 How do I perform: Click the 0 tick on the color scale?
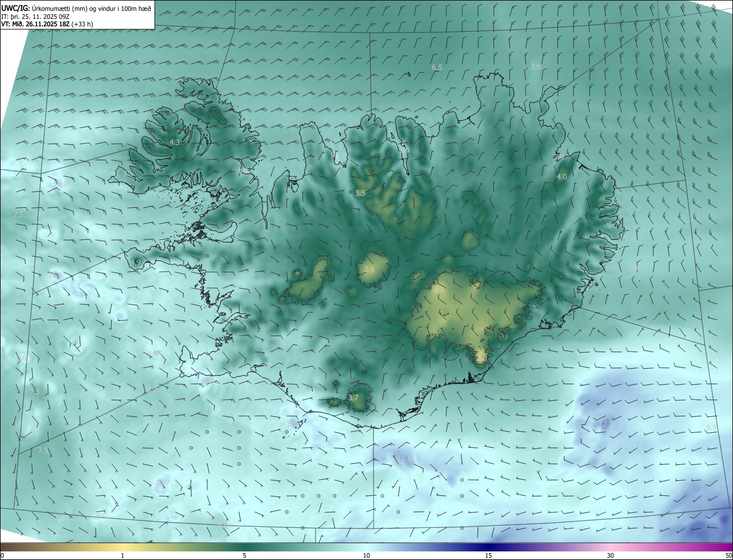click(2, 555)
